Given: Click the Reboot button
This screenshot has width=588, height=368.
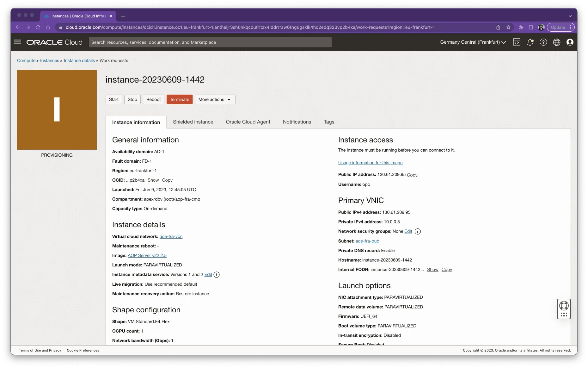Looking at the screenshot, I should pos(154,99).
